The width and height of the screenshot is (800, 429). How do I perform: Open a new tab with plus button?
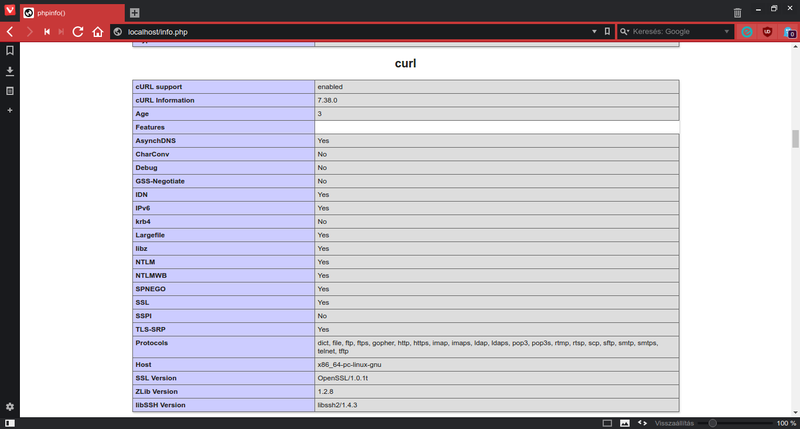[x=134, y=13]
